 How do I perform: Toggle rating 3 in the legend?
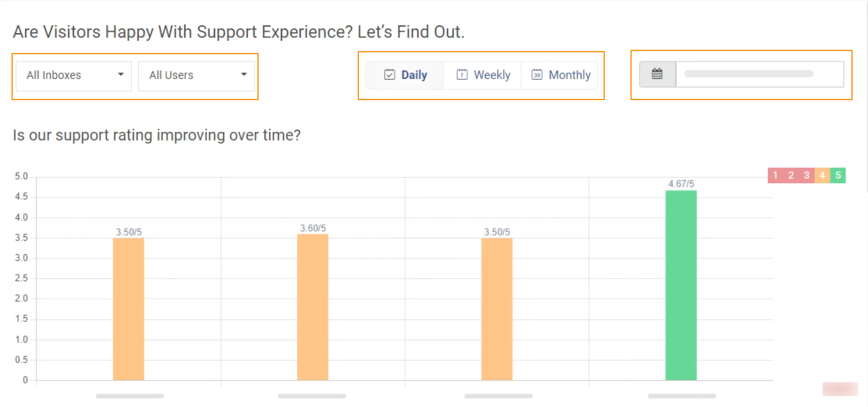tap(807, 175)
